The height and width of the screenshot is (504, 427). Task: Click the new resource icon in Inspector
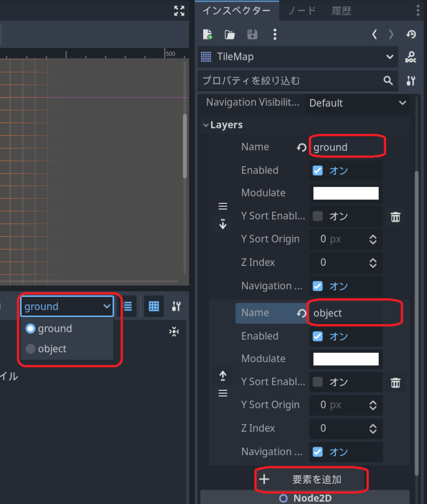[x=208, y=34]
